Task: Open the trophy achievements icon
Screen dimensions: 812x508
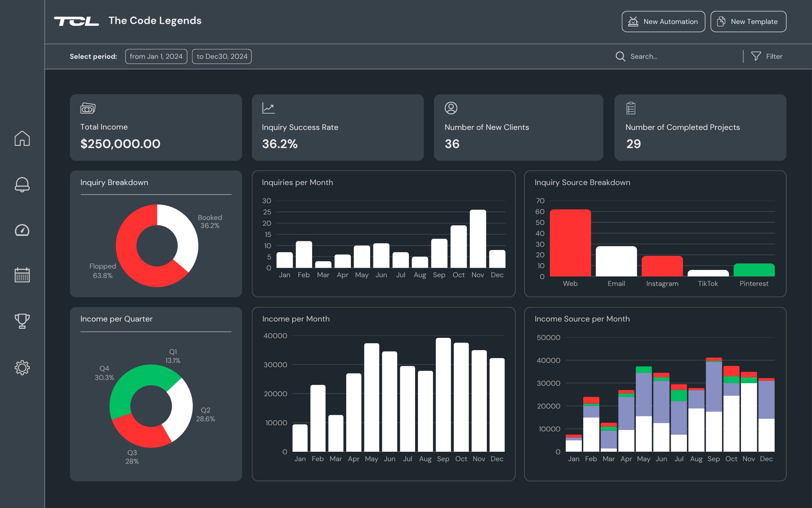Action: tap(22, 321)
